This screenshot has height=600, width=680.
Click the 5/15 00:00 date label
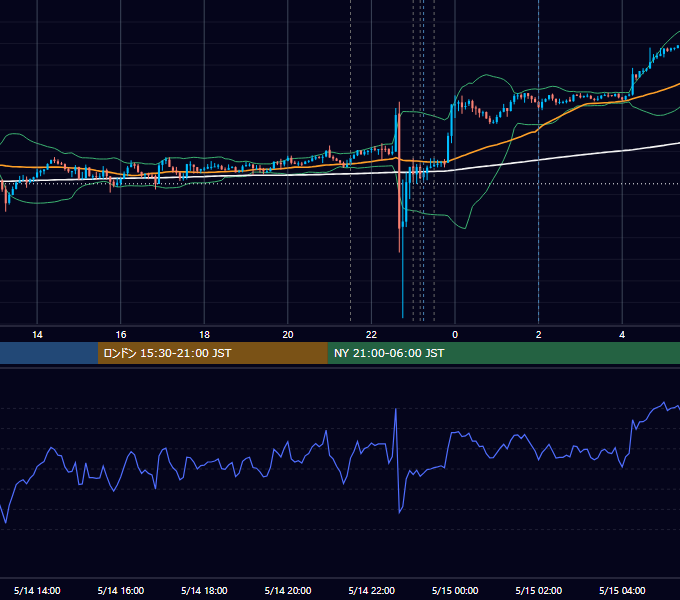pos(455,590)
